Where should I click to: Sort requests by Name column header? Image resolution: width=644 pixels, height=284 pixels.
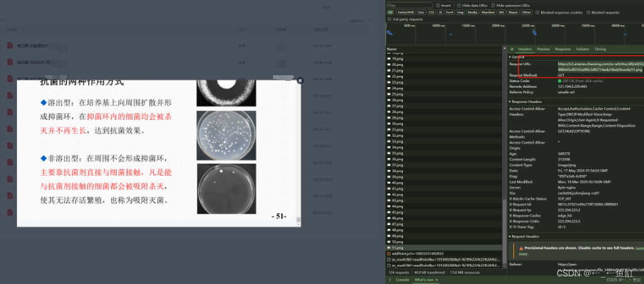(392, 49)
